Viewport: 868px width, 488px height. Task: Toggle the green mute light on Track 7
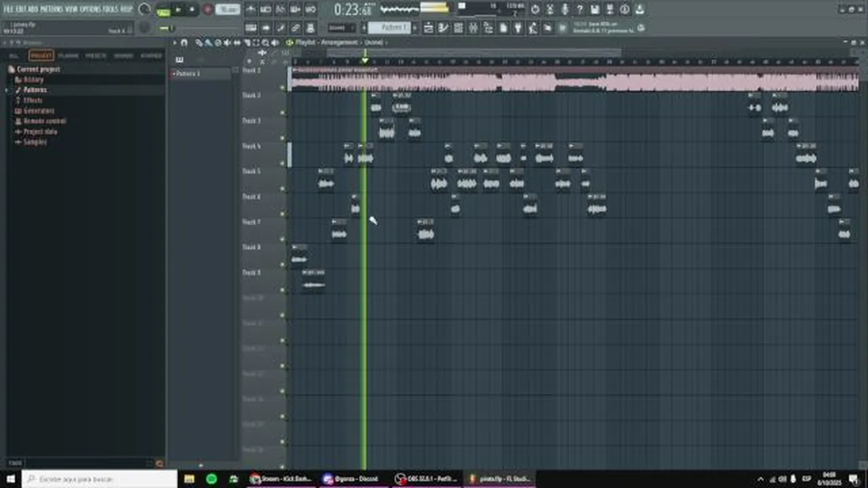283,239
